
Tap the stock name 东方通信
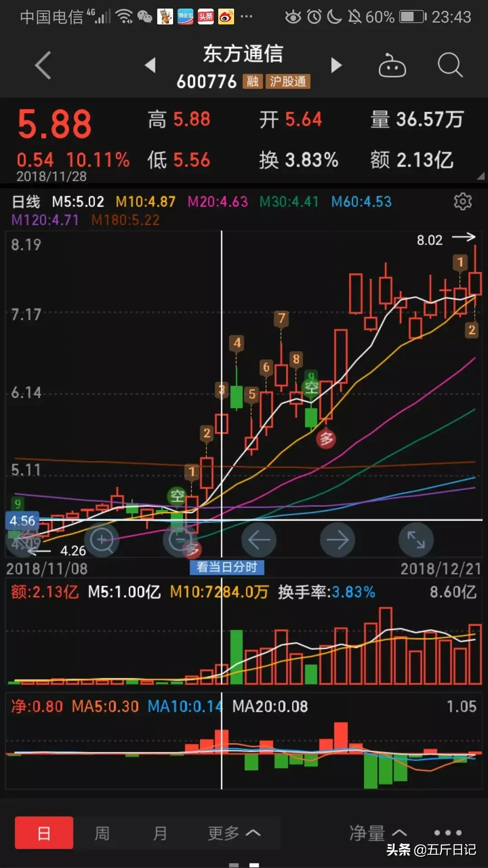[243, 54]
